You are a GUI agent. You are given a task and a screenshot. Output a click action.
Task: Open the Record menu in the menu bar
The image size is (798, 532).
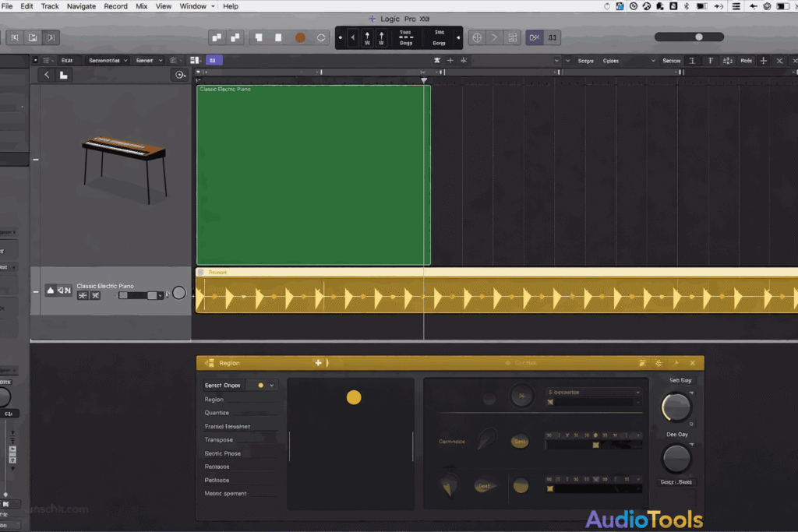click(115, 6)
